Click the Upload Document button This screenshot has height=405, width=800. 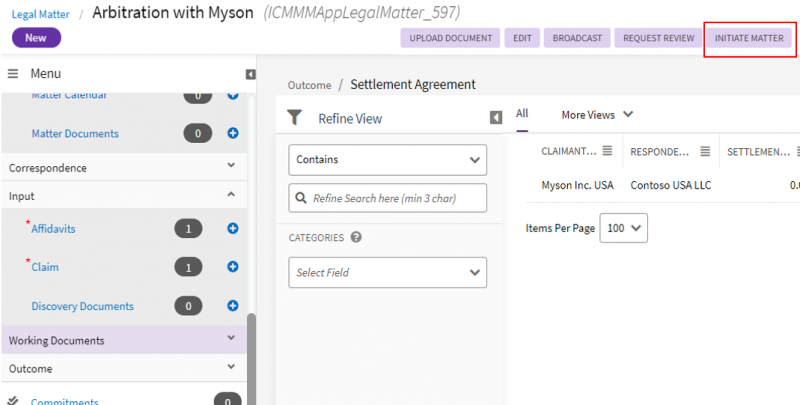451,38
